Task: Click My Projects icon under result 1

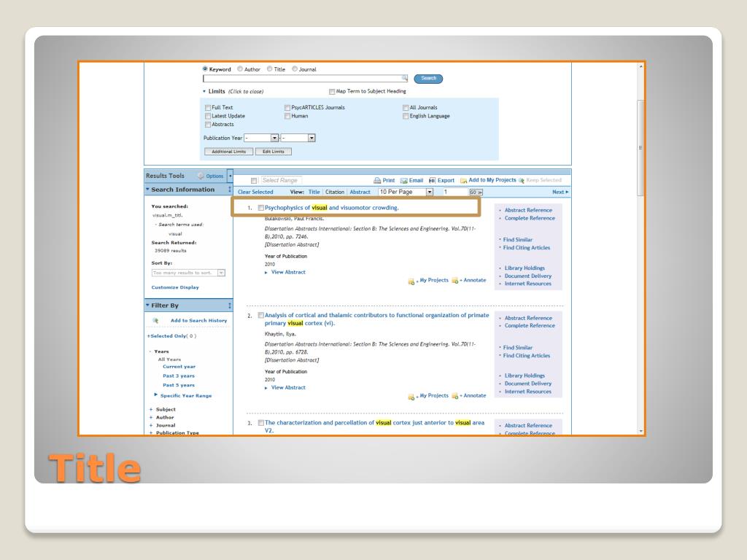Action: 411,281
